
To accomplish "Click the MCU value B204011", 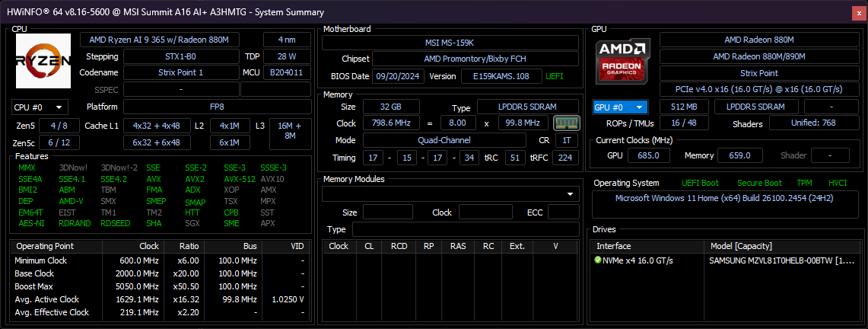I will click(287, 72).
